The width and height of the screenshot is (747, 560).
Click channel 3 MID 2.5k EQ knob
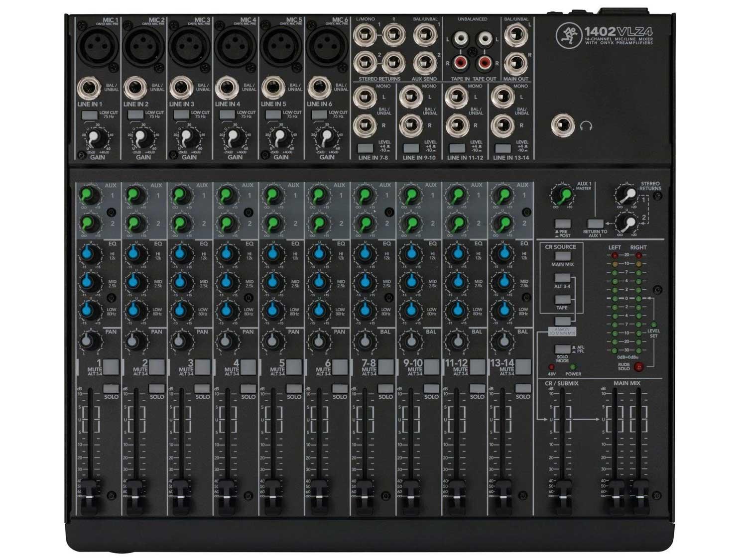click(181, 282)
